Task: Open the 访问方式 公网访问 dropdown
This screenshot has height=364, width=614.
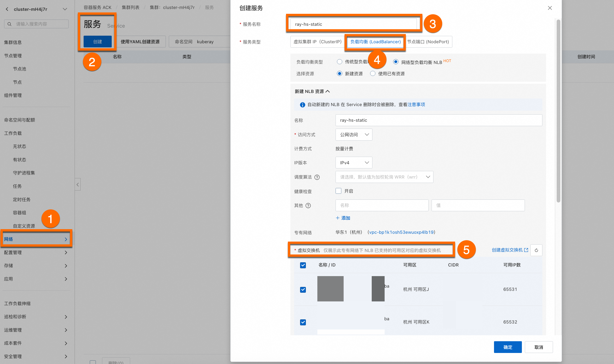Action: (354, 135)
